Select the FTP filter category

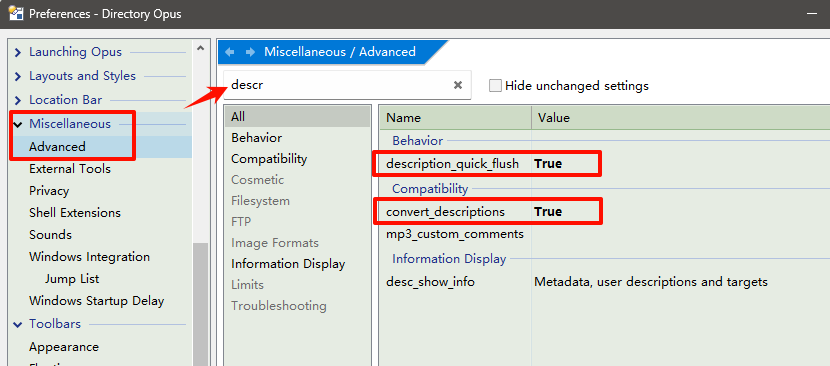(x=241, y=221)
